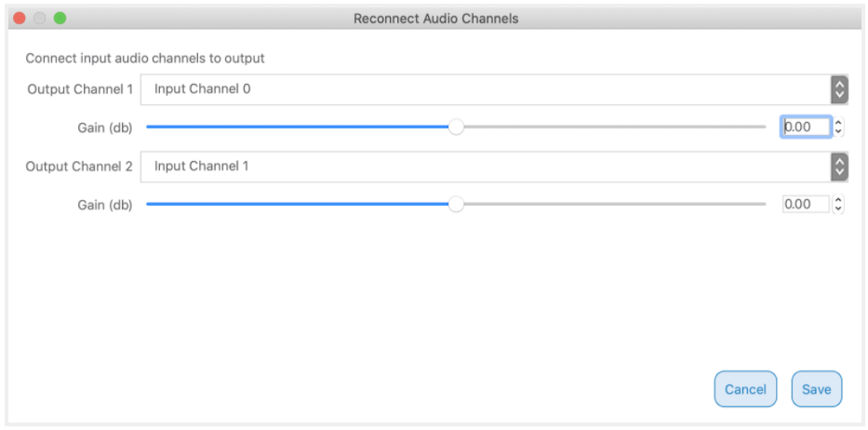Open the Output Channel 1 input dropdown
Screen dimensions: 868x430
[484, 90]
